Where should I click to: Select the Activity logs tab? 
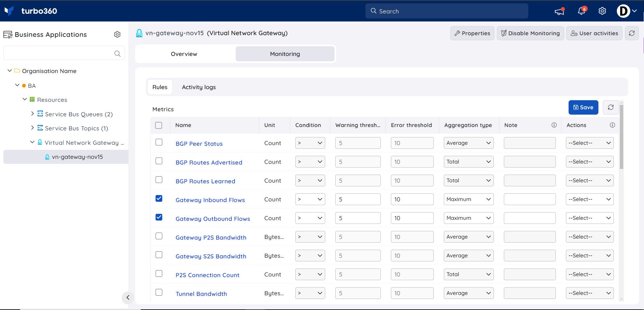(x=199, y=87)
